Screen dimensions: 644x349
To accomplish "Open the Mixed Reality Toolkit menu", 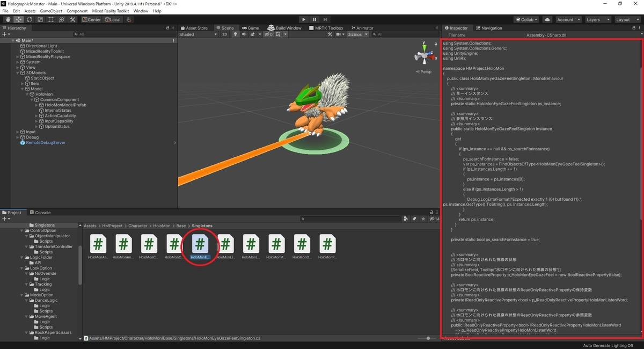I will 111,11.
